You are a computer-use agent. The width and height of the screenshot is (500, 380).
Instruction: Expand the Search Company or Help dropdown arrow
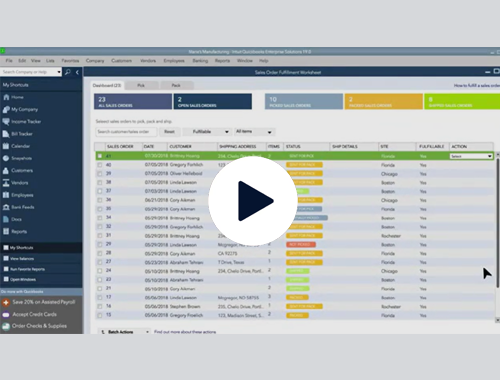pyautogui.click(x=59, y=72)
